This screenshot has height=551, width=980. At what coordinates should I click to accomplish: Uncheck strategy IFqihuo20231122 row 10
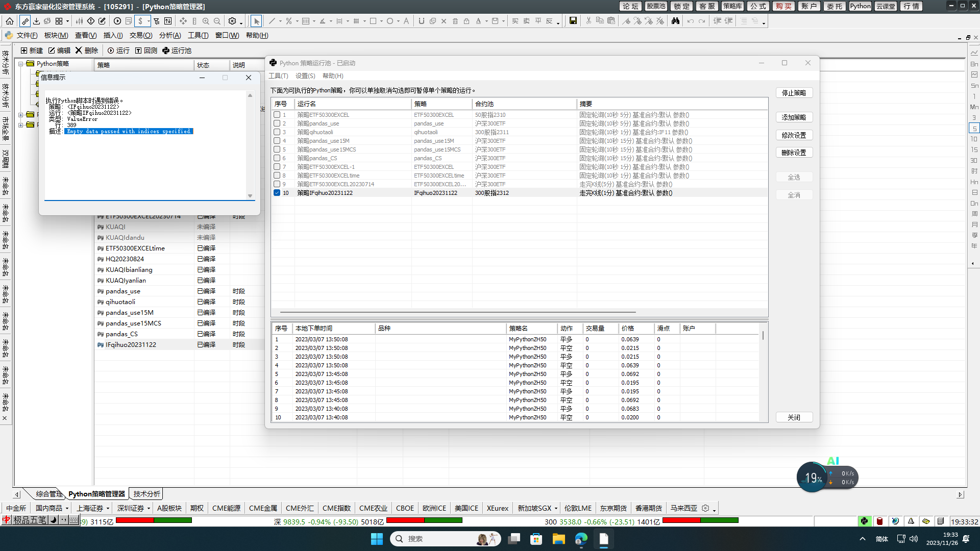(277, 193)
